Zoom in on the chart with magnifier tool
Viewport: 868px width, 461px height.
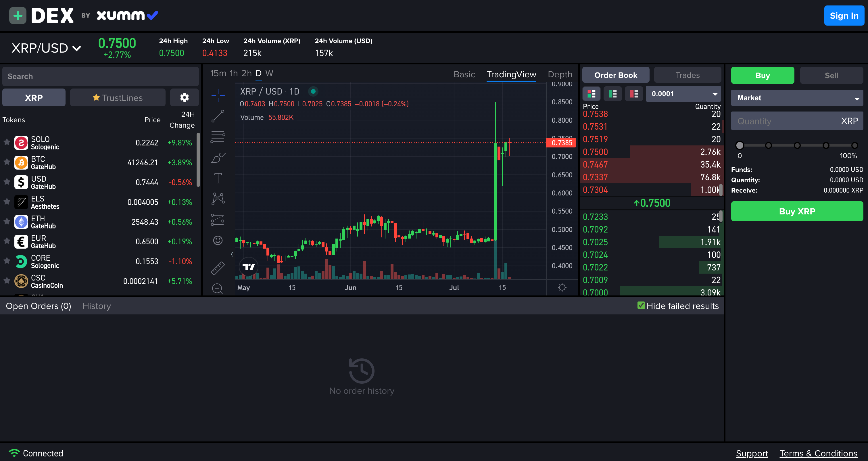218,289
